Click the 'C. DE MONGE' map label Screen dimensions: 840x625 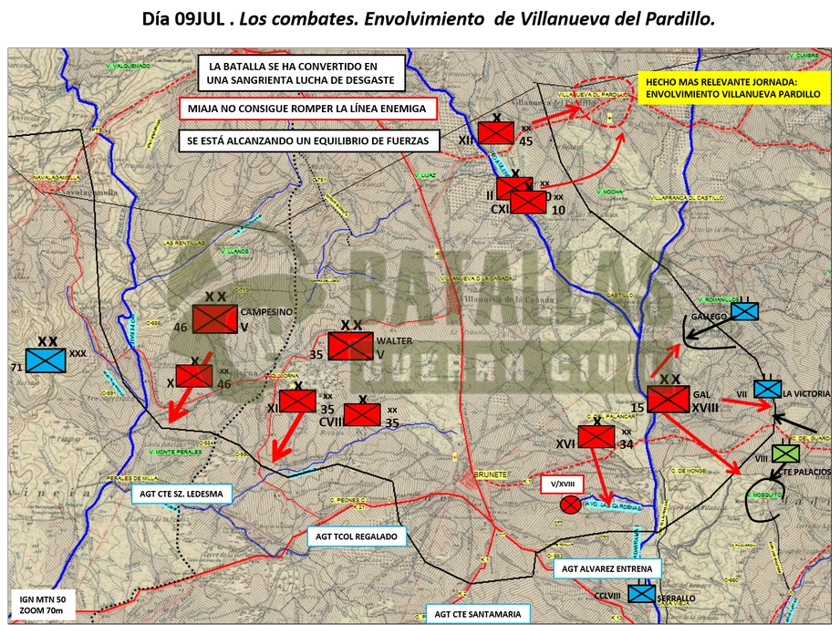click(689, 471)
